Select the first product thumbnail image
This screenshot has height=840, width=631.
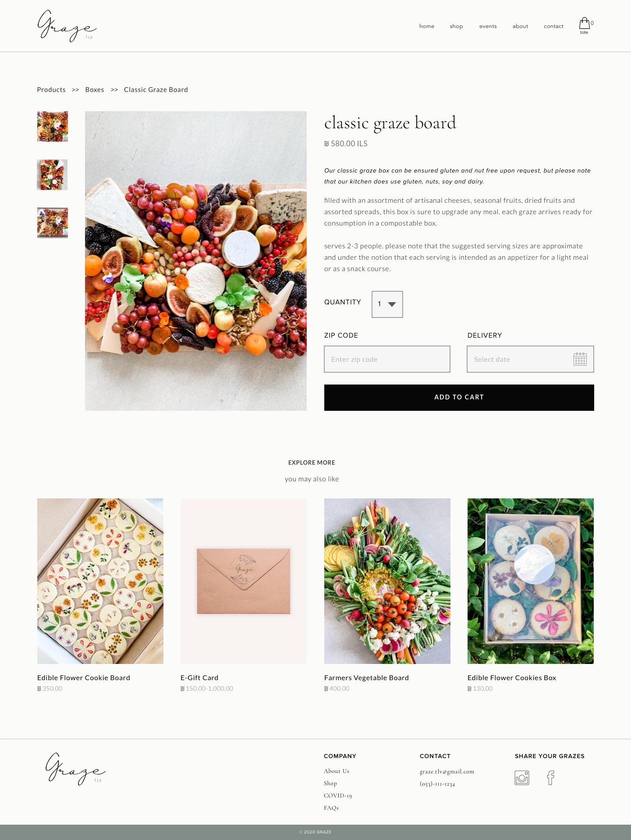53,127
